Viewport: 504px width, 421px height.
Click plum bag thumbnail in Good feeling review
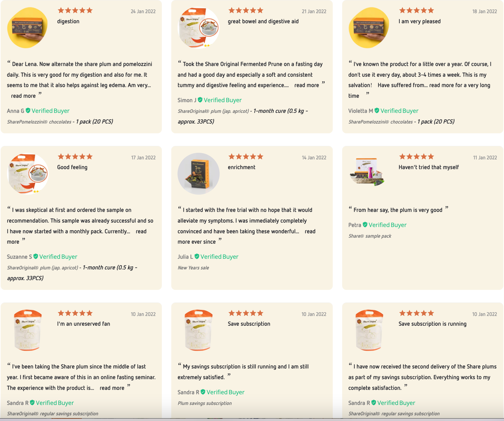tap(28, 174)
